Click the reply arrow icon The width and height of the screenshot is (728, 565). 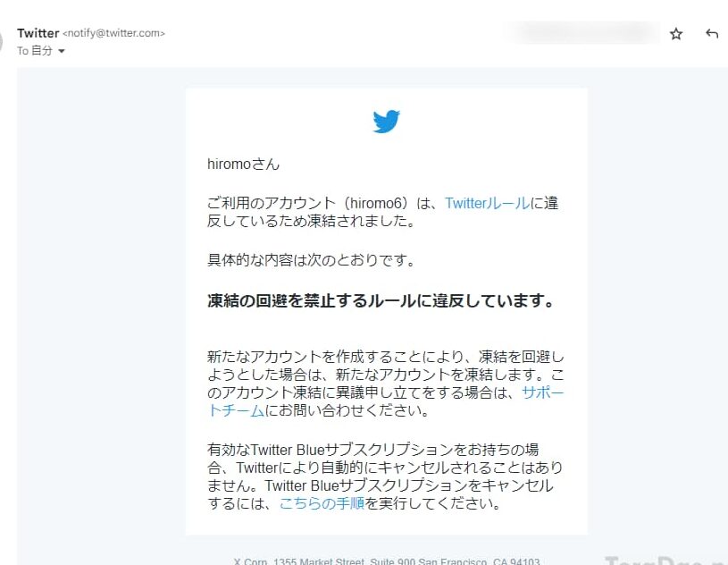(x=712, y=34)
